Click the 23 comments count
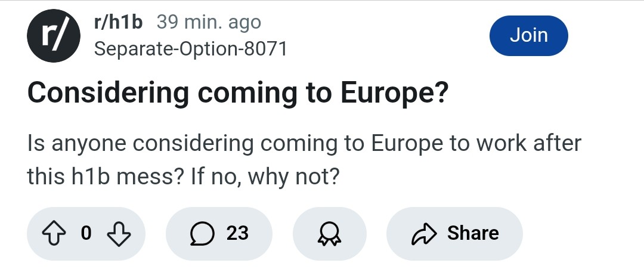The height and width of the screenshot is (272, 644). click(237, 233)
